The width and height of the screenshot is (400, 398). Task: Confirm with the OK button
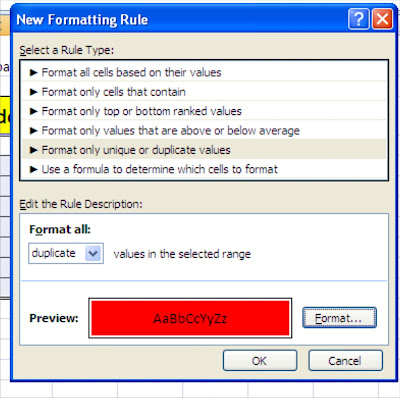260,360
